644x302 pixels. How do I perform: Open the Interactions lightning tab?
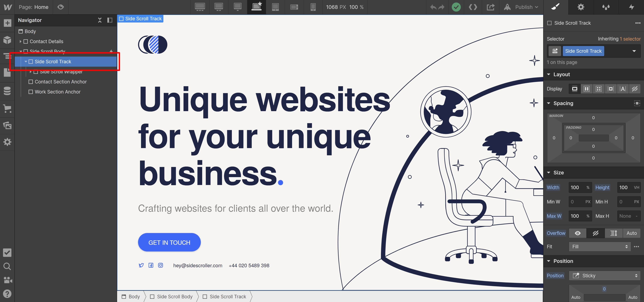point(631,7)
